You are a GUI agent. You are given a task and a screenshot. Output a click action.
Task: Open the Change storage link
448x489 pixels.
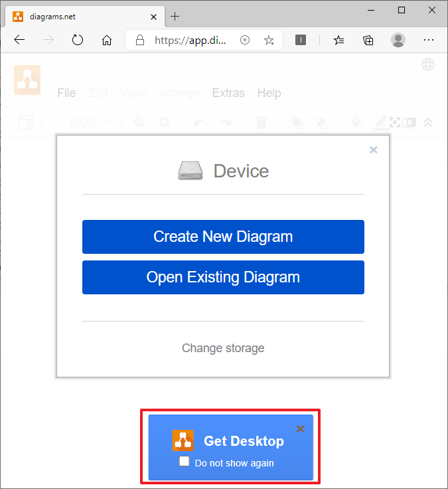coord(223,348)
